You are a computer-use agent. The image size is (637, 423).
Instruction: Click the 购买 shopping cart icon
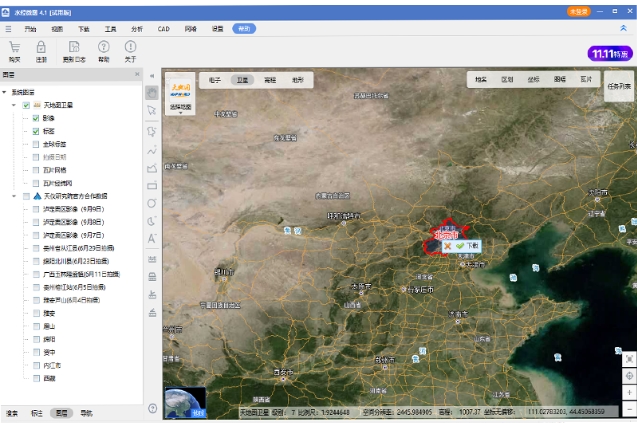pyautogui.click(x=15, y=51)
